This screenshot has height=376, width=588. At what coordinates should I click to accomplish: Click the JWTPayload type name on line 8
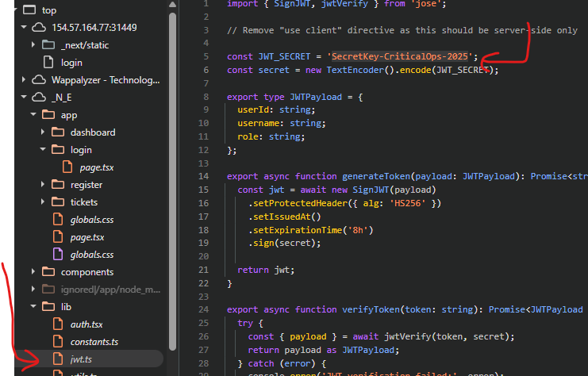click(316, 97)
